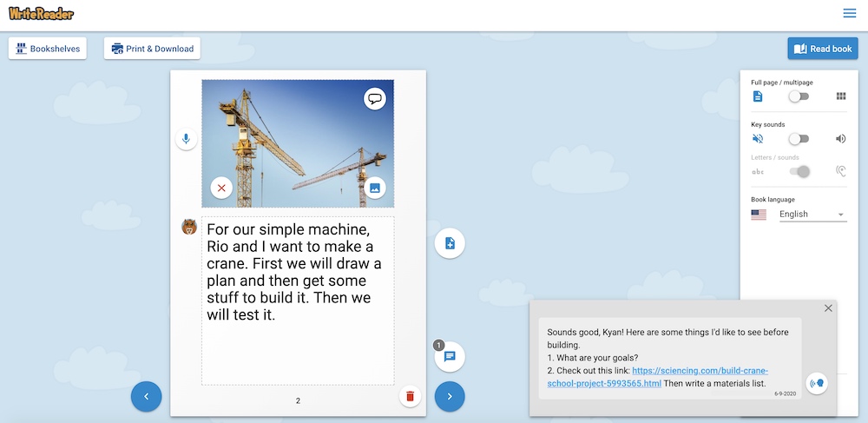
Task: Close the comment popup
Action: tap(828, 308)
